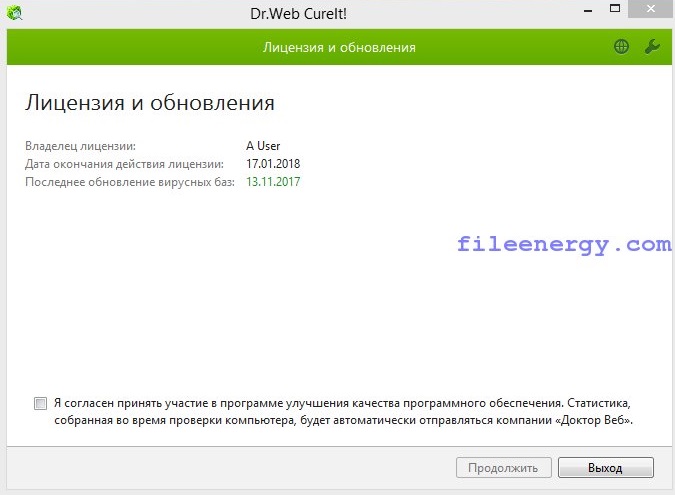Click the Продолжить button

pyautogui.click(x=504, y=467)
